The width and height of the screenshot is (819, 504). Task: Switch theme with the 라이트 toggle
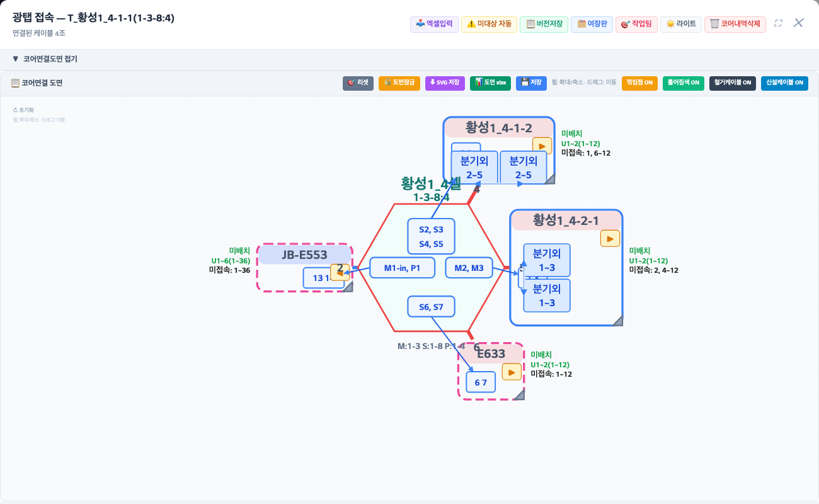pos(680,24)
